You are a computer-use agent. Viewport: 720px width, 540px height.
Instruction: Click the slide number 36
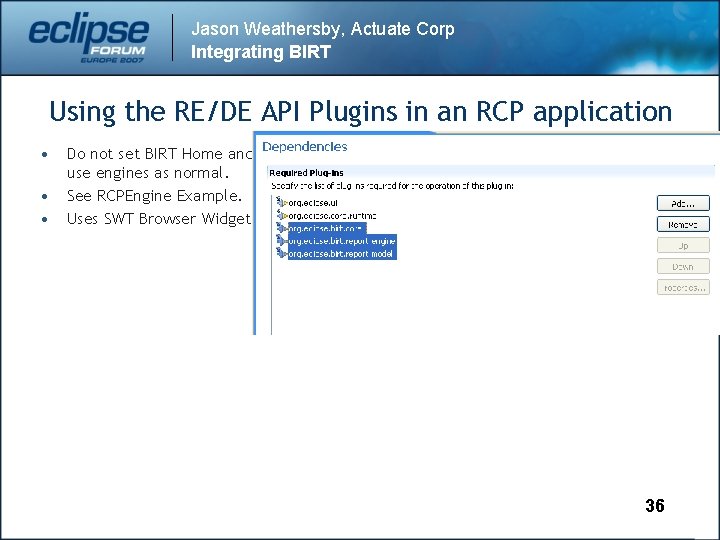click(x=655, y=506)
